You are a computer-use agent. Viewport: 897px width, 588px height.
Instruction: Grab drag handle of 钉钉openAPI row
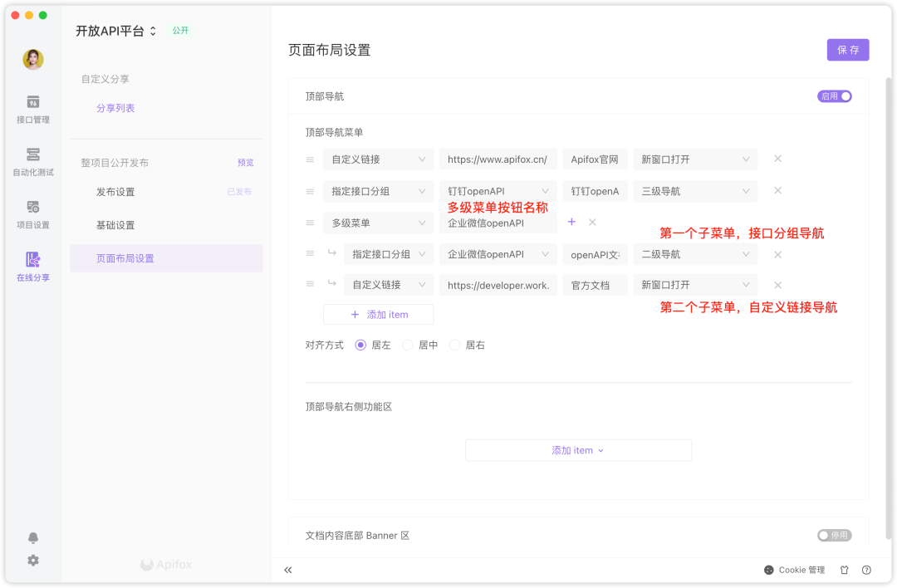310,192
